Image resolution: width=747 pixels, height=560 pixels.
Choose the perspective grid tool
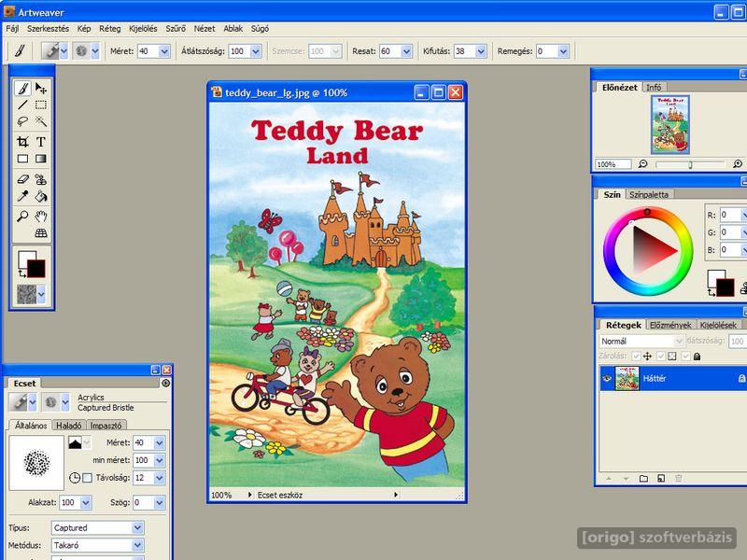pos(41,233)
